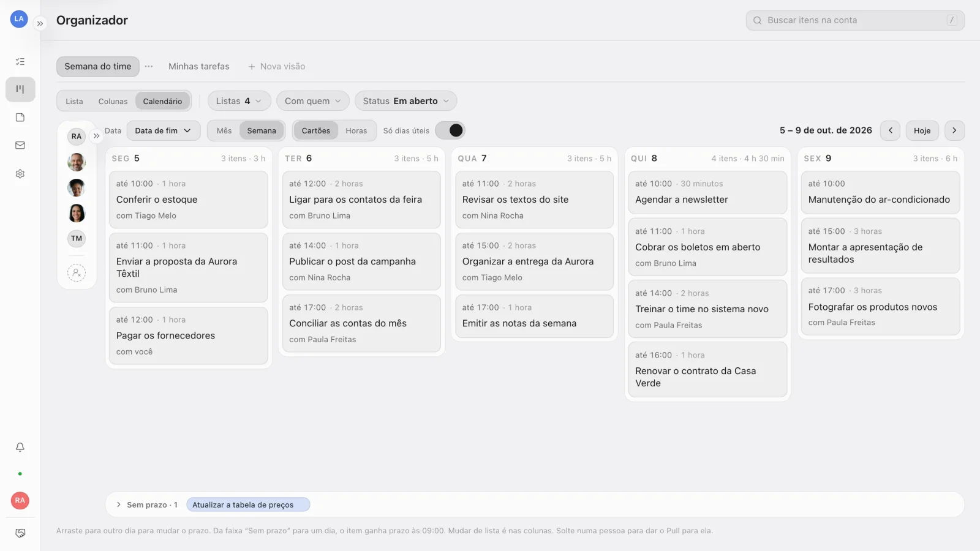Open the Data de fim dropdown
980x551 pixels.
[x=164, y=130]
